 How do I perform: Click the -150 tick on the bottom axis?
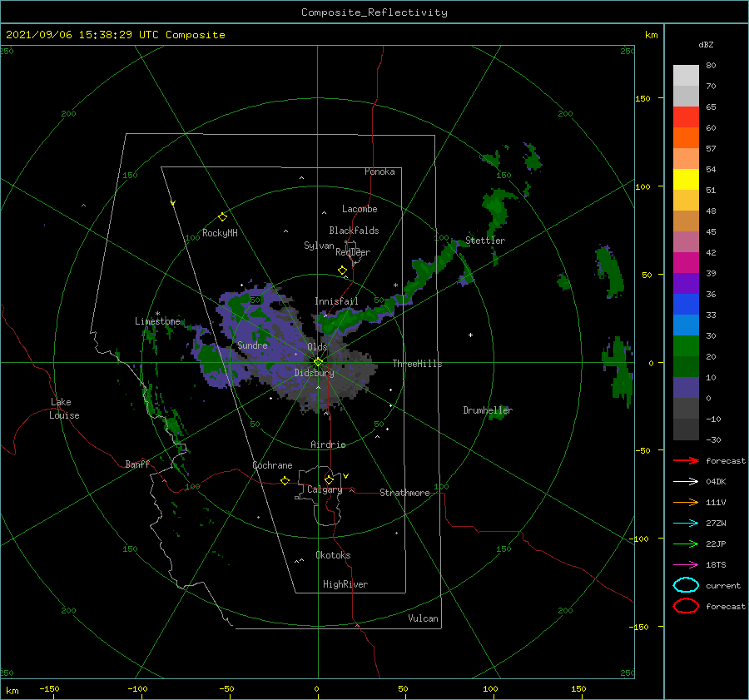pyautogui.click(x=49, y=688)
